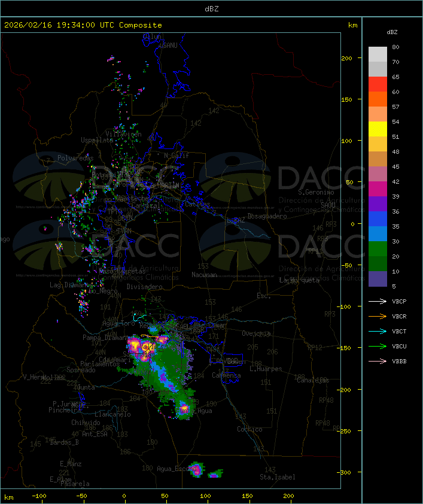Click the Villavicen map label
Image resolution: width=423 pixels, height=504 pixels.
pos(123,134)
